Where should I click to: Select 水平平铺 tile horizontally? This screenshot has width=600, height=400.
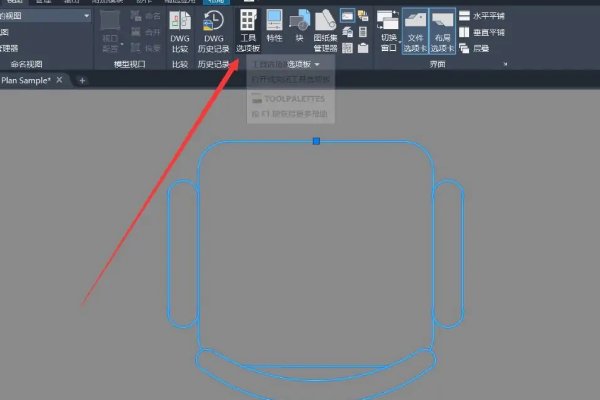tap(487, 16)
